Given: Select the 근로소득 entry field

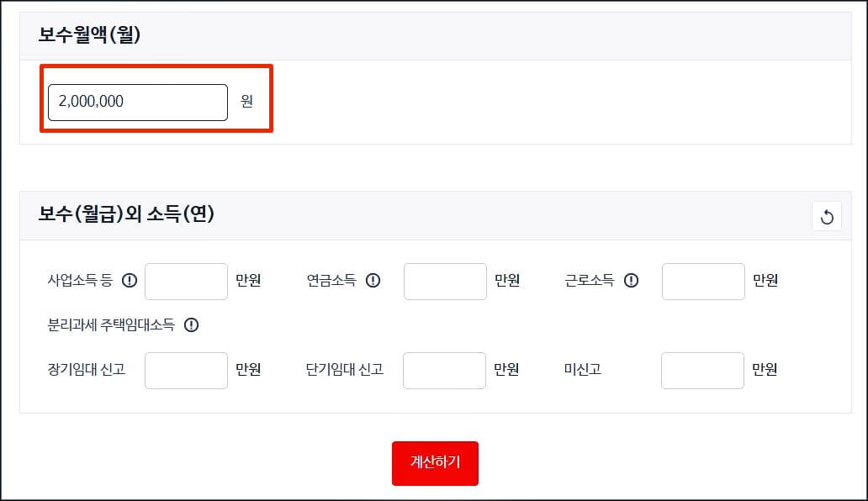Looking at the screenshot, I should coord(703,282).
